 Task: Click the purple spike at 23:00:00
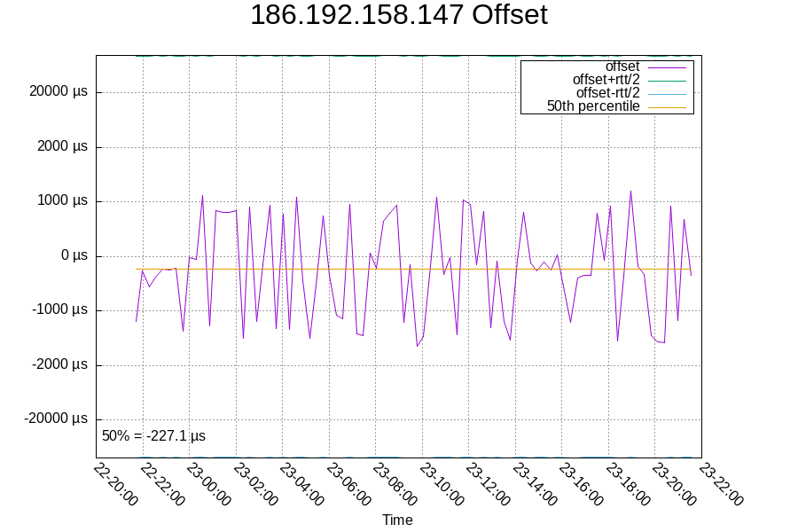(x=204, y=194)
